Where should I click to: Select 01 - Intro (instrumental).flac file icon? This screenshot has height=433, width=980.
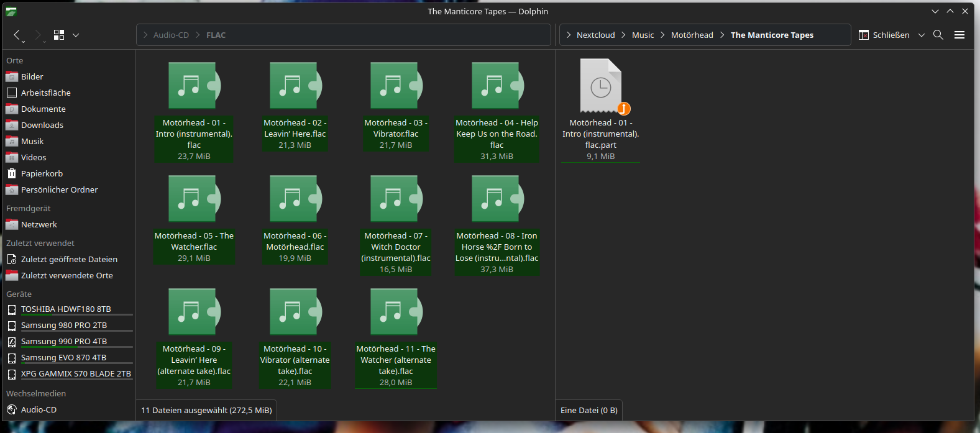(194, 86)
